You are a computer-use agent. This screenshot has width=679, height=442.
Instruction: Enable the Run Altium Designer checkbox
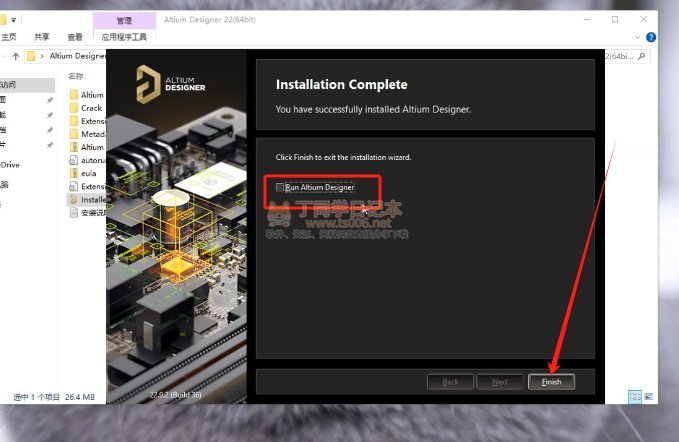point(280,187)
